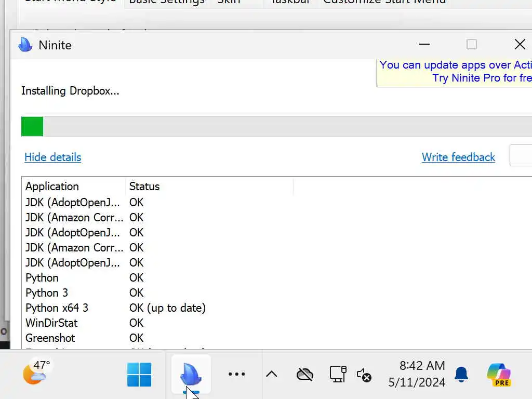Click the Ninite sailboat icon in title bar
532x399 pixels.
click(x=25, y=45)
